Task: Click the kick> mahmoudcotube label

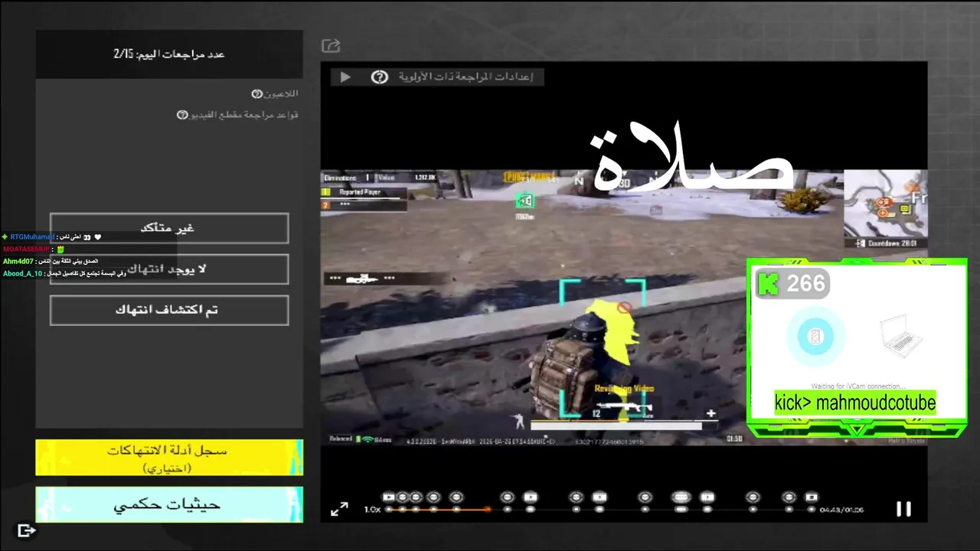Action: [x=855, y=403]
